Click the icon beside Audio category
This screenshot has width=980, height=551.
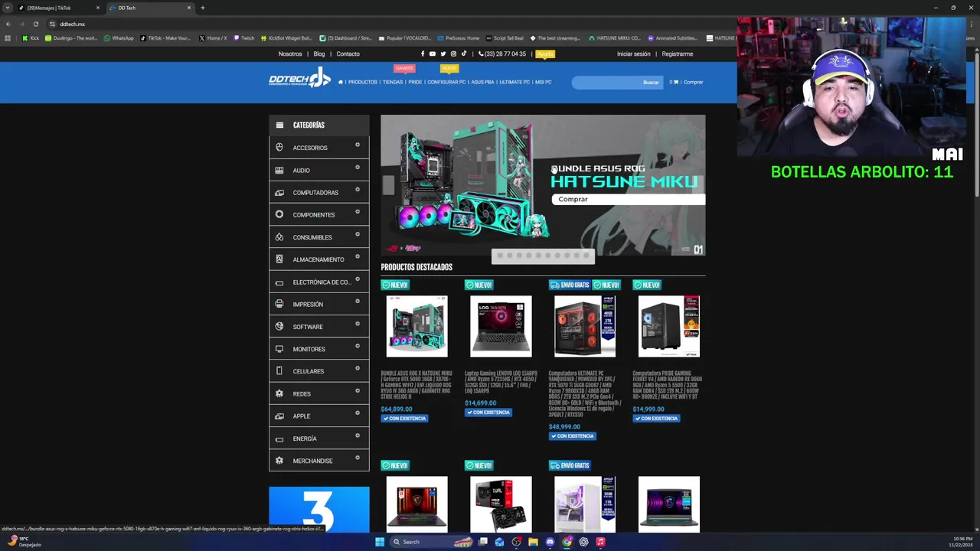pyautogui.click(x=279, y=170)
